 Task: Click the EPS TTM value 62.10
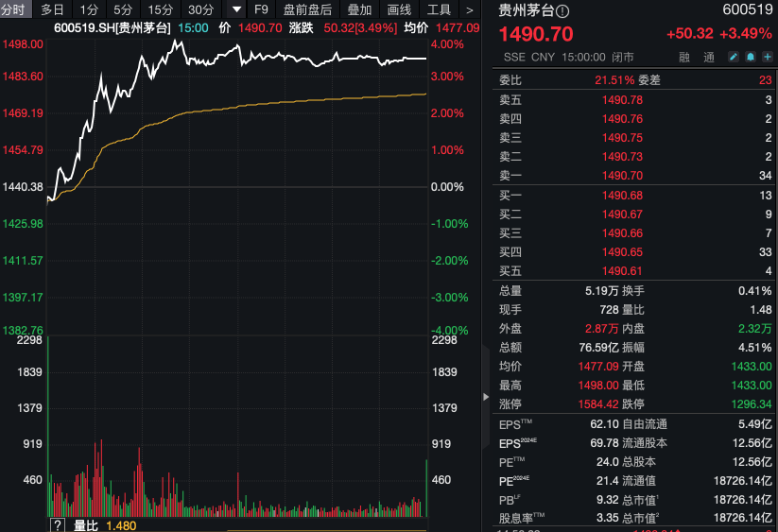[604, 424]
